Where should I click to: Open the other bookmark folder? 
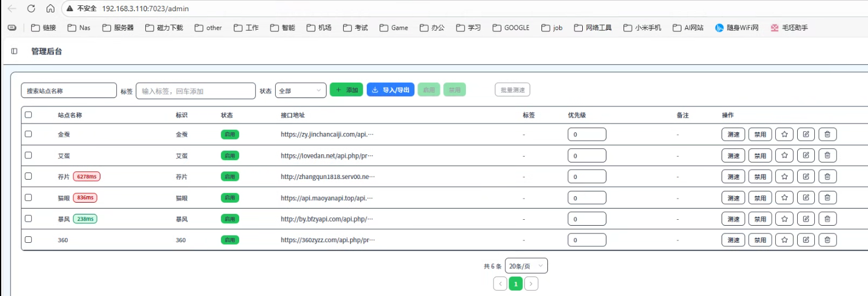click(208, 28)
